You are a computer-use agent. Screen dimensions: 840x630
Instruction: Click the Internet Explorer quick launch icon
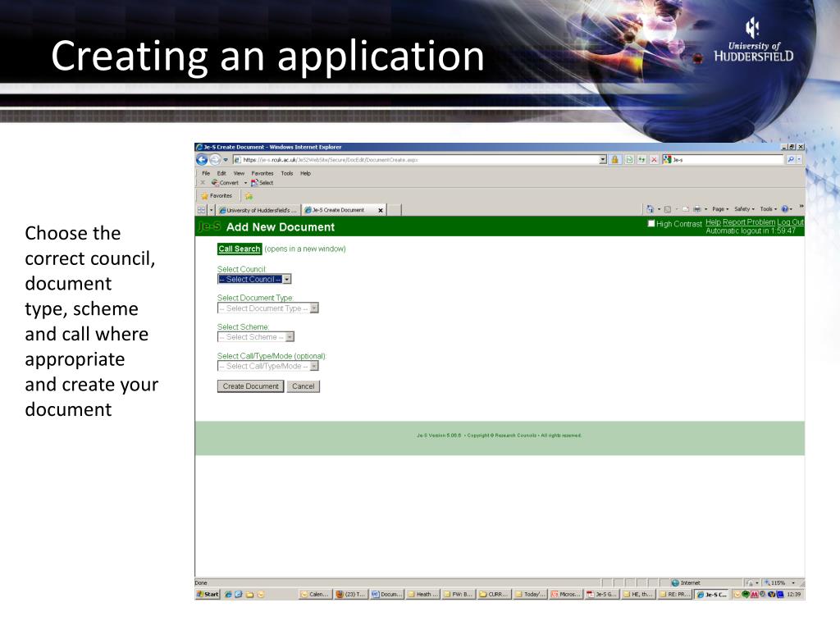pyautogui.click(x=228, y=594)
